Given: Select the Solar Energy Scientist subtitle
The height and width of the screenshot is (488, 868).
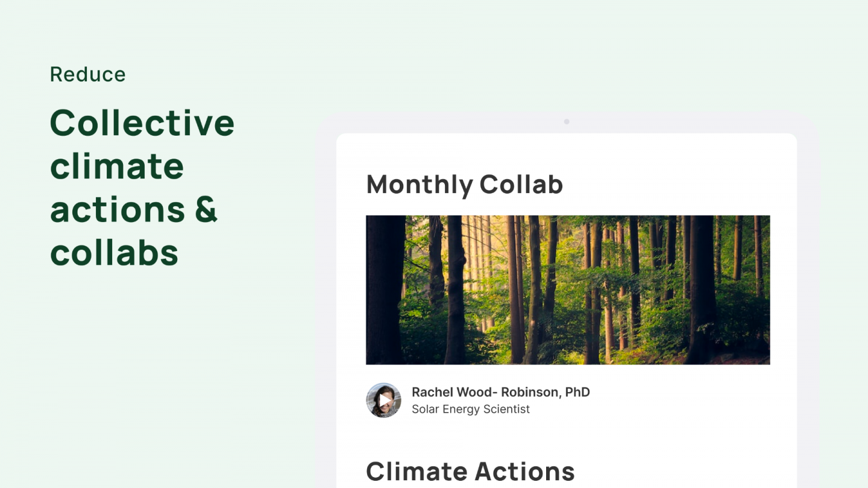Looking at the screenshot, I should pos(470,409).
